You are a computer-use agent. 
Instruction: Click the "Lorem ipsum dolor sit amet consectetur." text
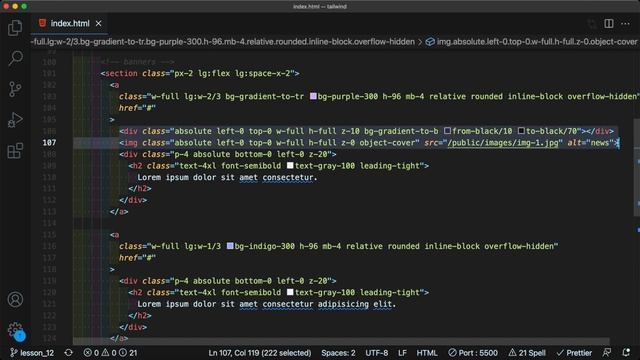(x=227, y=178)
